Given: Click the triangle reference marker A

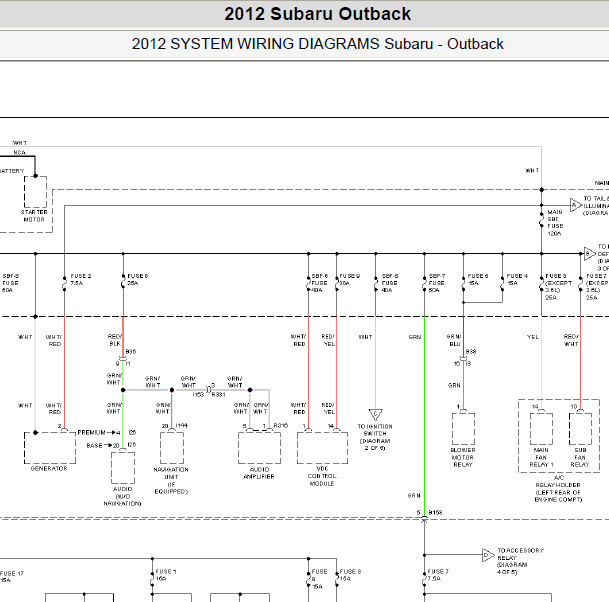Looking at the screenshot, I should (x=575, y=205).
